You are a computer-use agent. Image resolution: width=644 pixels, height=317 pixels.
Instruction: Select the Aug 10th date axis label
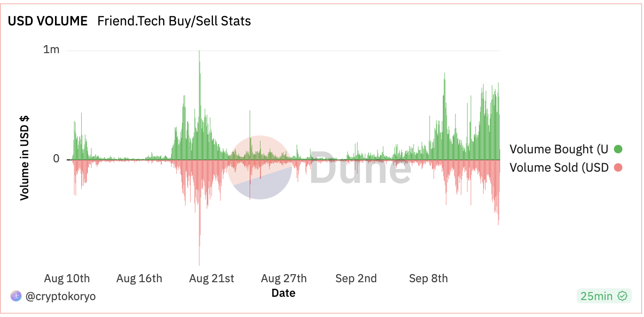point(67,278)
